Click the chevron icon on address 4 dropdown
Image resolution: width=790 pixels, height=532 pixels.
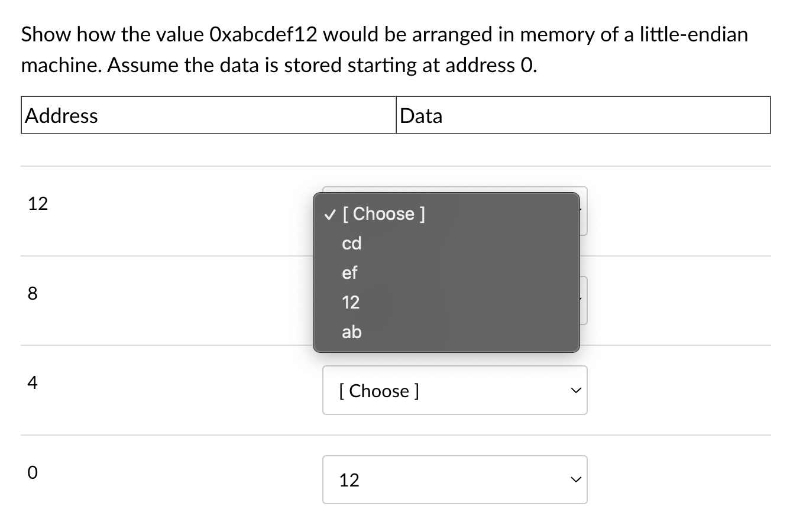[x=574, y=390]
